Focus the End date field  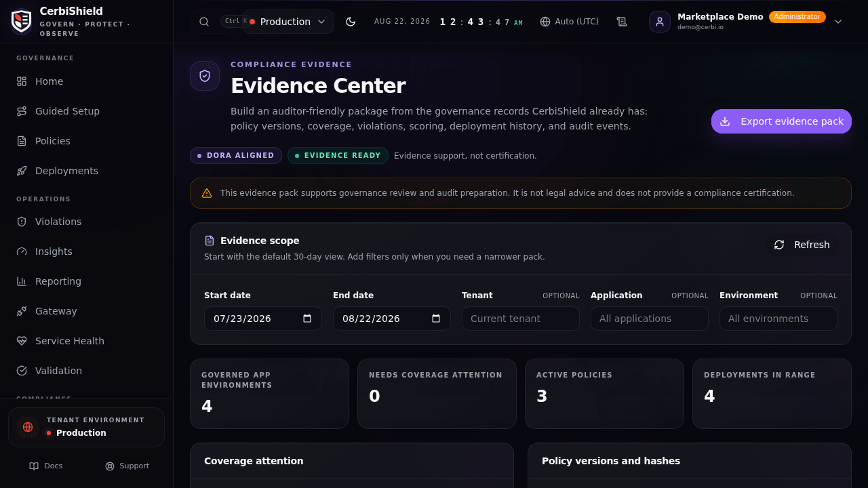point(392,319)
